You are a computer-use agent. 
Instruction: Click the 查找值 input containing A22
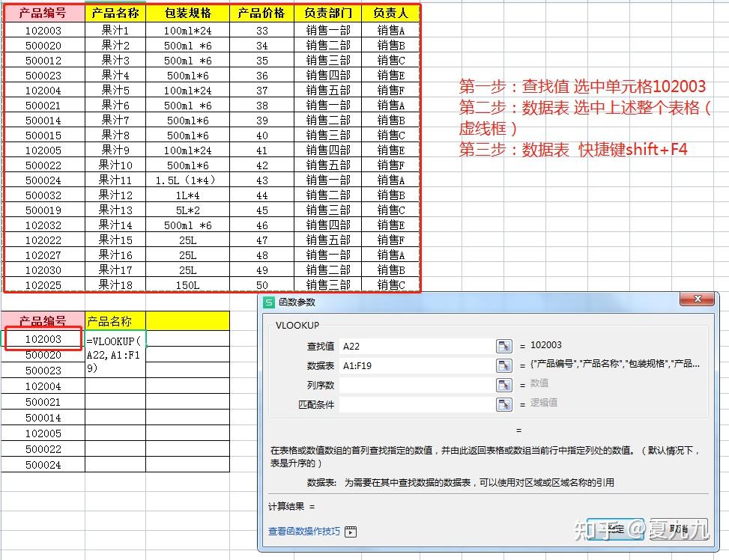(x=417, y=346)
